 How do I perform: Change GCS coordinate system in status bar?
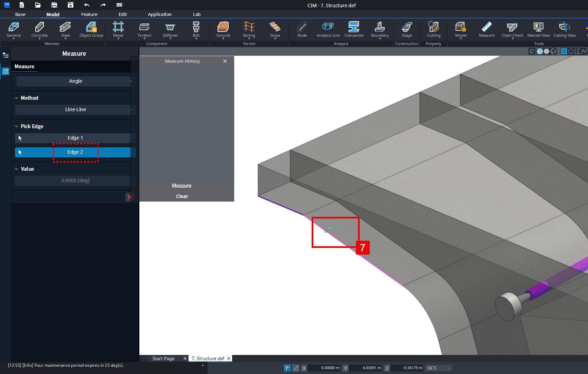click(x=438, y=368)
